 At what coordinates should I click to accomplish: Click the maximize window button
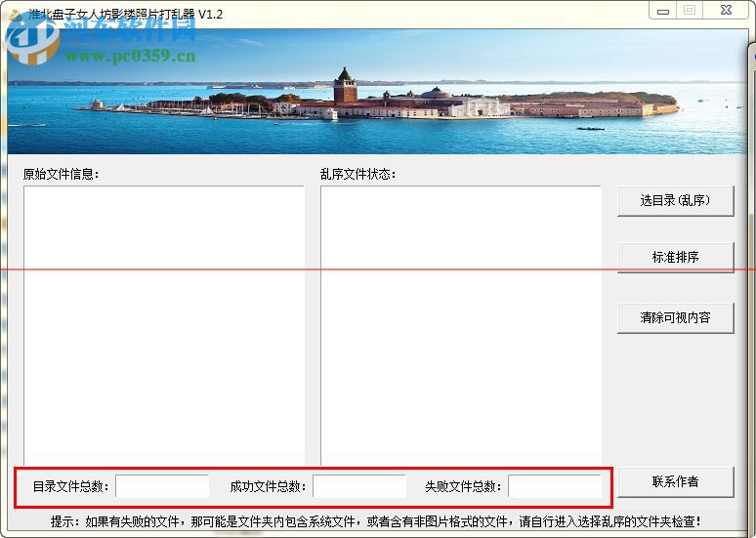click(x=690, y=10)
